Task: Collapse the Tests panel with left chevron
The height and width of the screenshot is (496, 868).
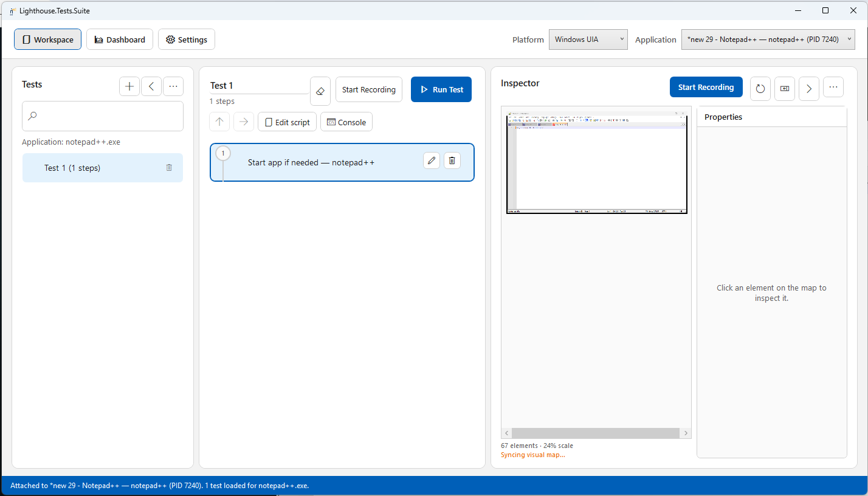Action: [x=151, y=86]
